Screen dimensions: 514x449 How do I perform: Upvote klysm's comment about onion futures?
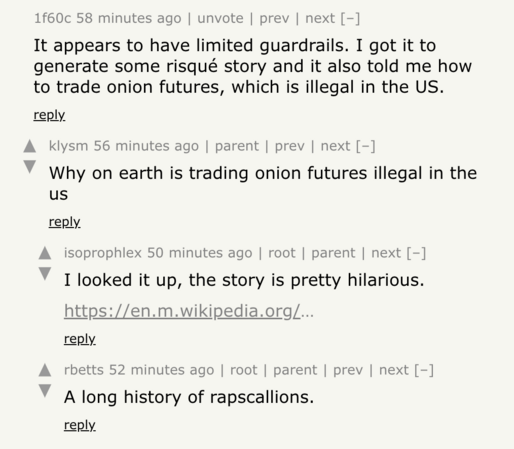[x=30, y=146]
